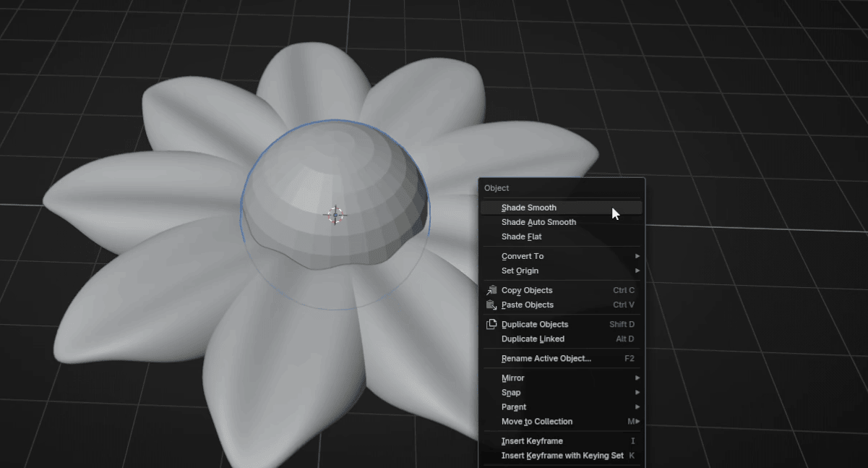This screenshot has width=868, height=468.
Task: Click the Copy Objects clipboard icon
Action: click(491, 290)
